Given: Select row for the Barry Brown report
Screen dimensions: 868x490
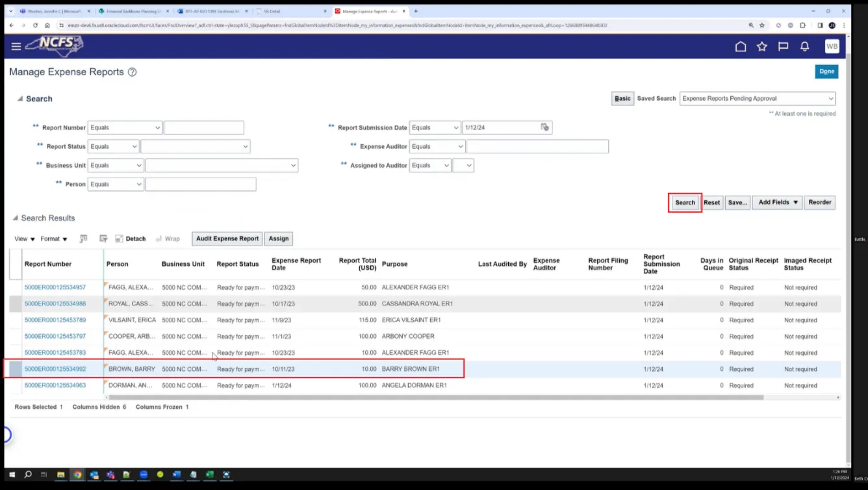Looking at the screenshot, I should point(15,369).
